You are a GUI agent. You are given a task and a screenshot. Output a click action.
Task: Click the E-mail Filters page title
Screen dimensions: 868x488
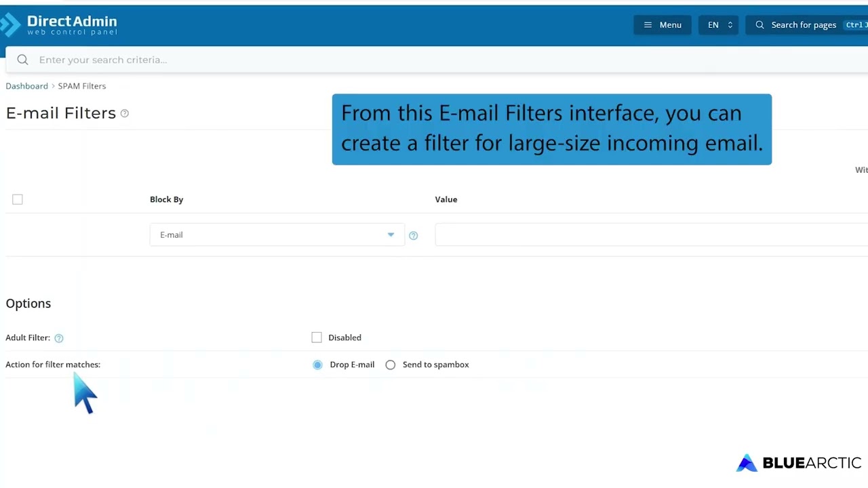(x=61, y=113)
